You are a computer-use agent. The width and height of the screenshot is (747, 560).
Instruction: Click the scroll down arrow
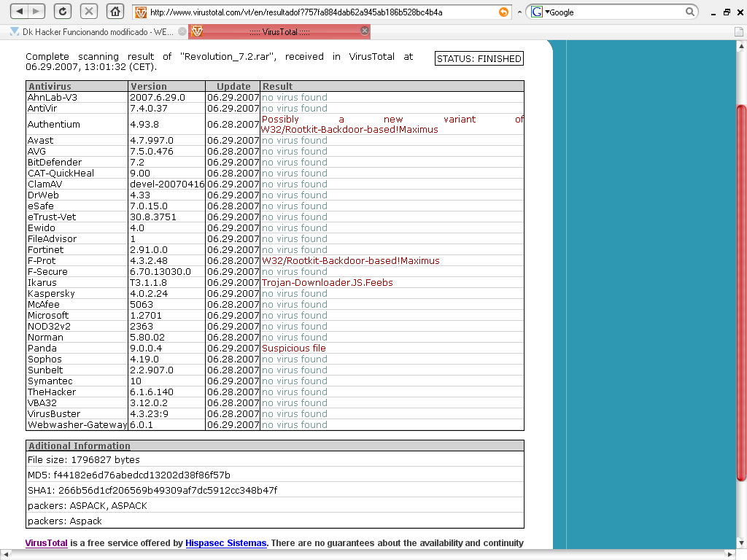coord(741,542)
